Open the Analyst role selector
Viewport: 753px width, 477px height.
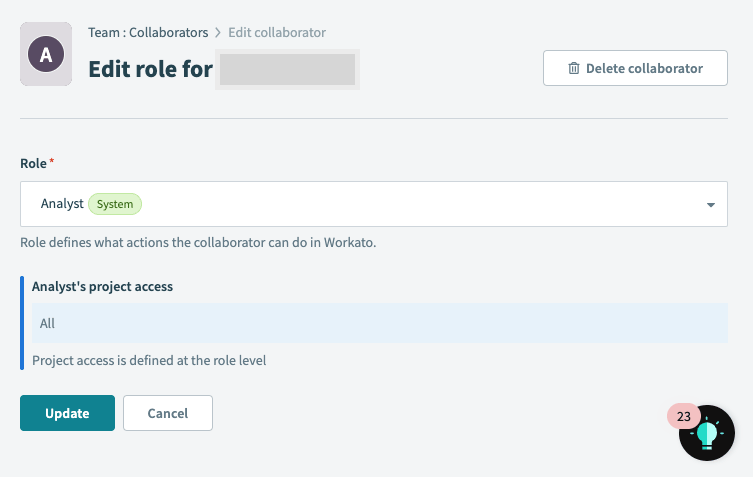[374, 204]
